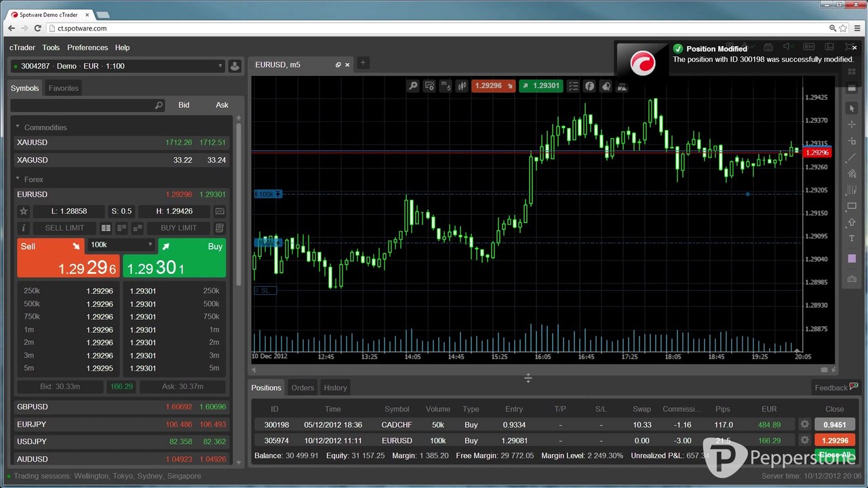Click the BUY LIMIT button
This screenshot has height=488, width=868.
coord(178,228)
